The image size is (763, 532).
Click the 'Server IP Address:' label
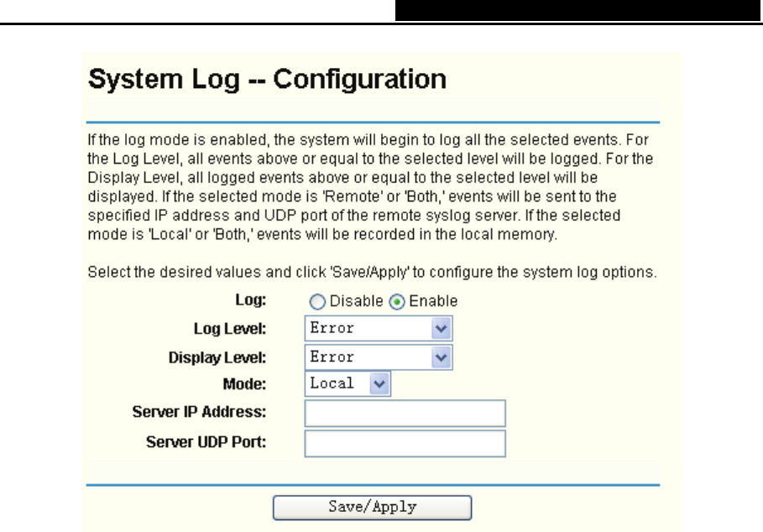[199, 412]
